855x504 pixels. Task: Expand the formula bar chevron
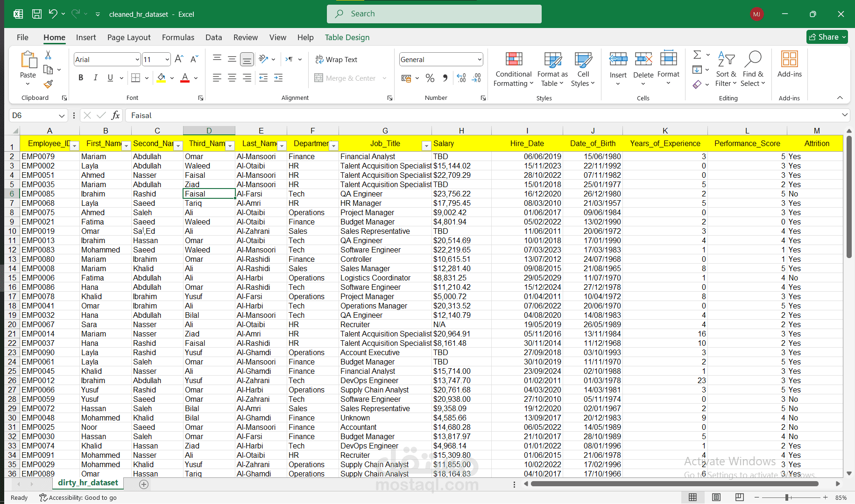(845, 115)
